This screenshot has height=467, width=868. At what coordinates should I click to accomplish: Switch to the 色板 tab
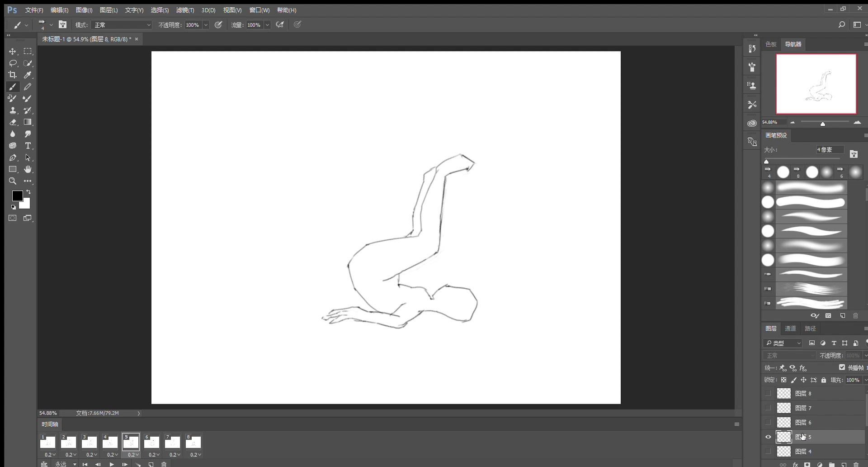tap(771, 44)
